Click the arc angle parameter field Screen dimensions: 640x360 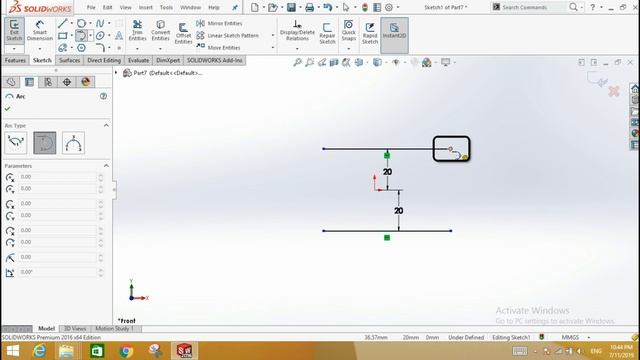pos(57,272)
